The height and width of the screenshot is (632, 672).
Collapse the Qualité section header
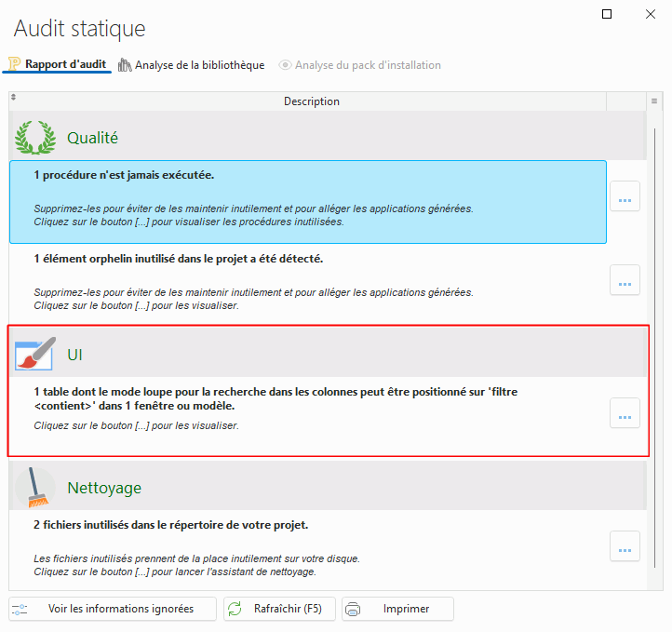click(328, 137)
